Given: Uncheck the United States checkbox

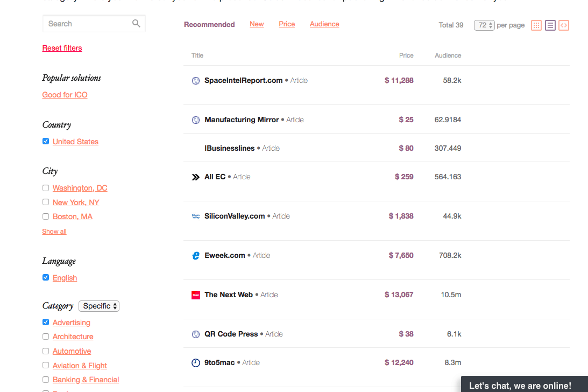Looking at the screenshot, I should pos(46,141).
